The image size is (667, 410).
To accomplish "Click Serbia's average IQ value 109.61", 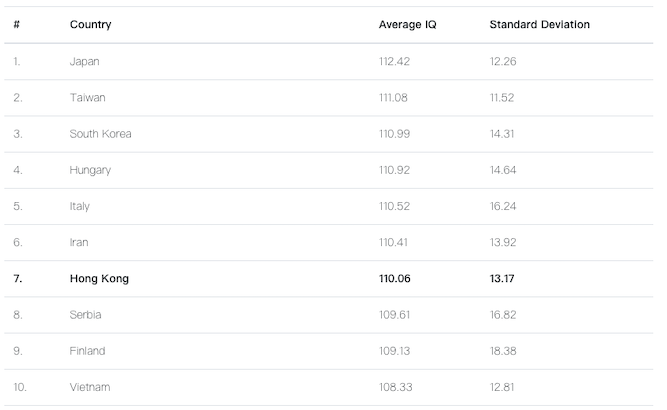I will click(394, 315).
